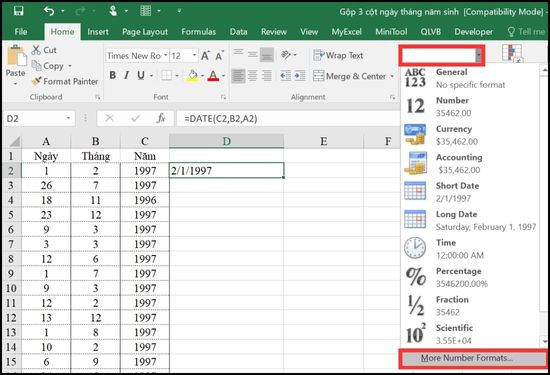
Task: Select Middle Align icon
Action: (253, 55)
